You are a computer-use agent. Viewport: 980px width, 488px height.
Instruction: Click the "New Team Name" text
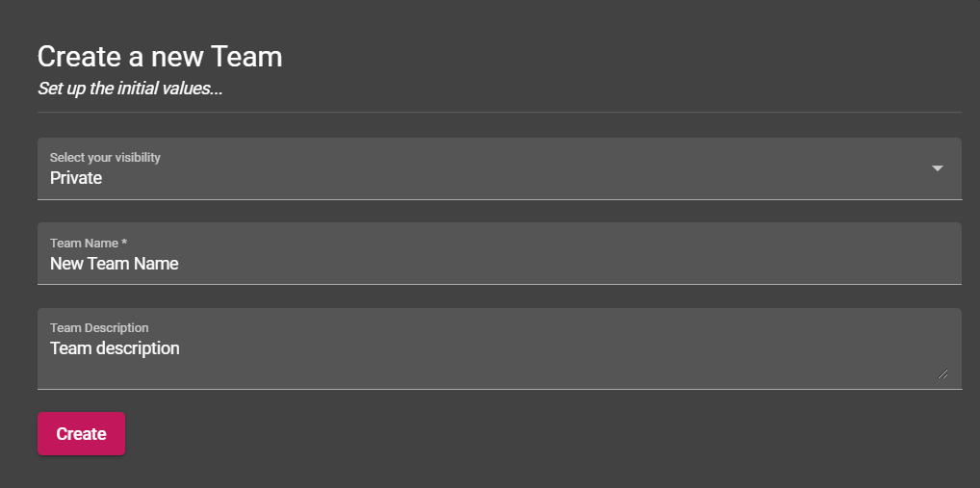(x=115, y=264)
